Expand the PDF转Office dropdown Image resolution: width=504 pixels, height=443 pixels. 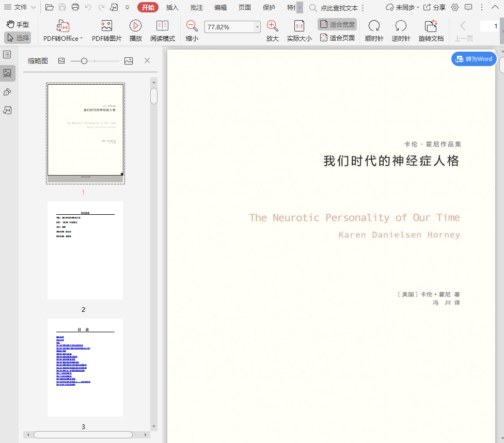point(81,39)
